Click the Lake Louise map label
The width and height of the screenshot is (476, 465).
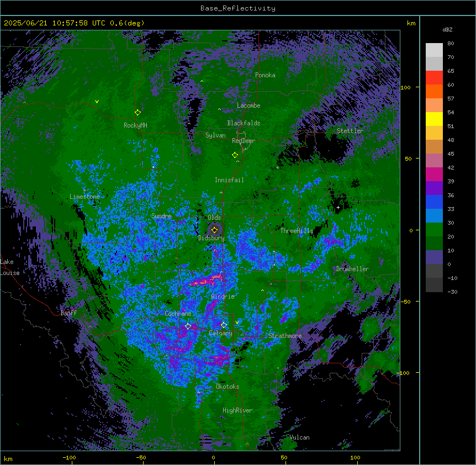pyautogui.click(x=10, y=267)
